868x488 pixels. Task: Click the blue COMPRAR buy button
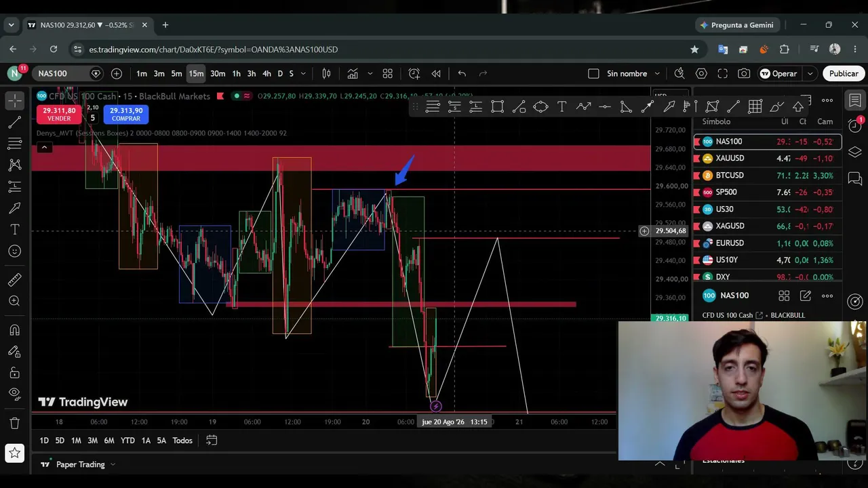coord(126,114)
